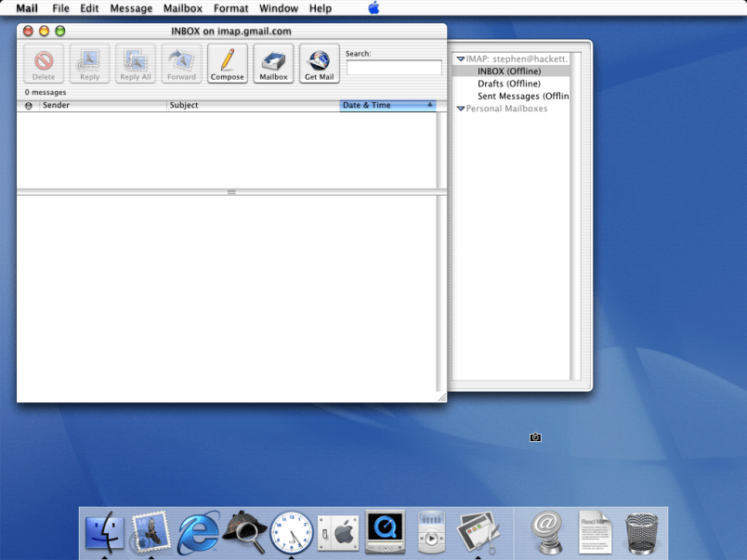
Task: Select INBOX (Offline) in the drawer
Action: pos(511,72)
